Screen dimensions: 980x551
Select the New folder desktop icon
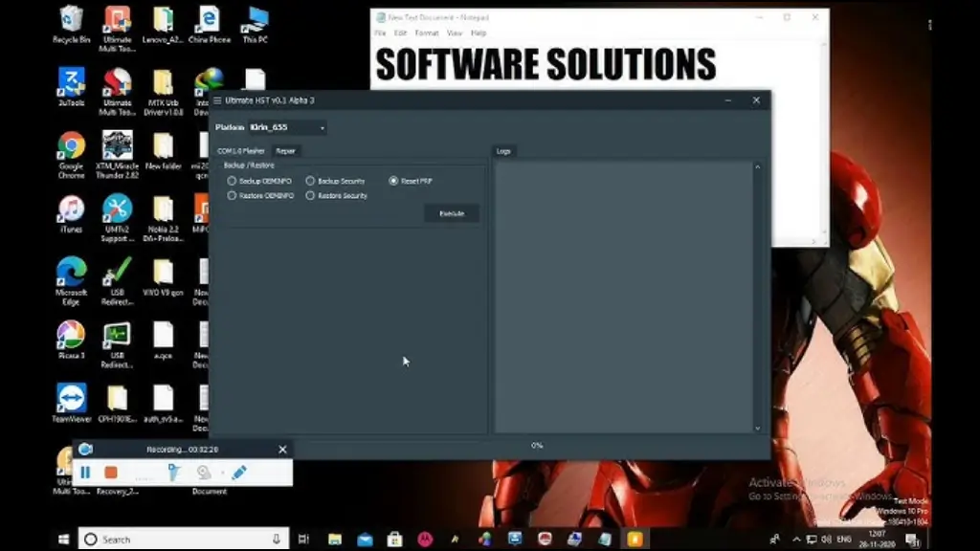pos(163,151)
